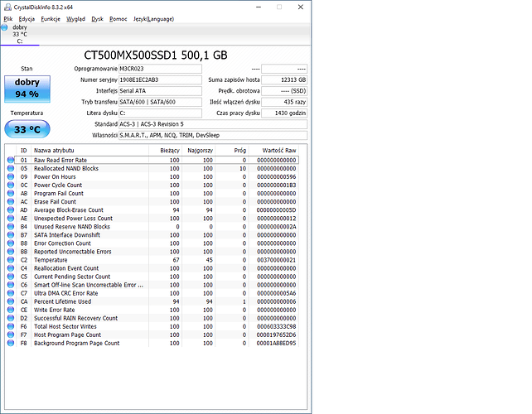Screen dimensions: 532x414
Task: Click the Suma zapisów hosta value 12313 GB
Action: click(284, 80)
